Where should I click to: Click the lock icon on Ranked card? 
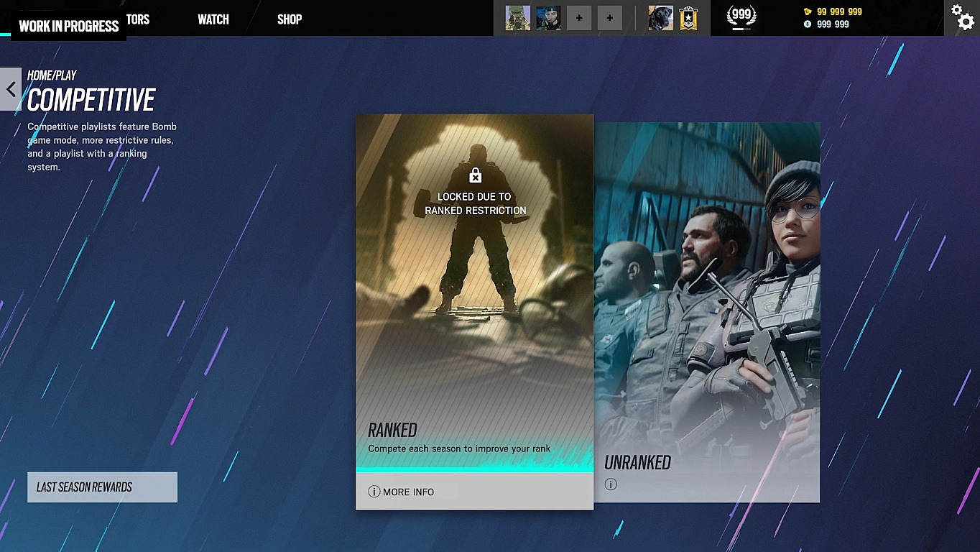(x=475, y=175)
